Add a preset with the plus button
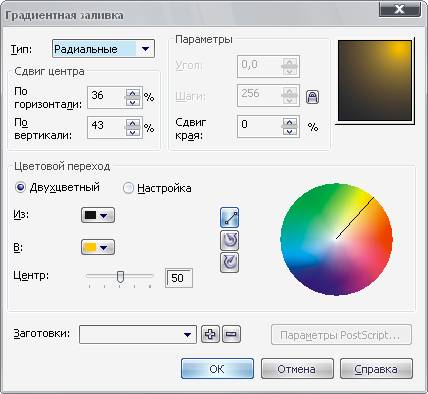This screenshot has height=394, width=428. tap(210, 334)
